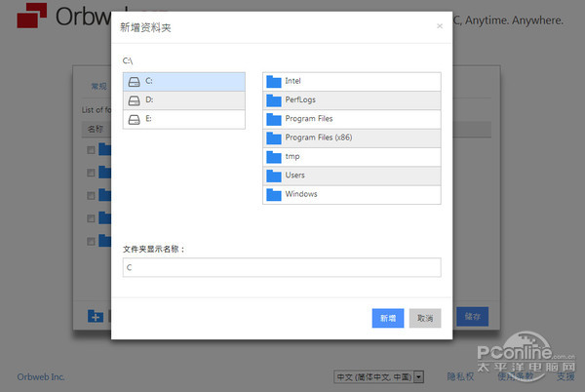This screenshot has width=585, height=392.
Task: Select the C: drive icon
Action: (134, 81)
